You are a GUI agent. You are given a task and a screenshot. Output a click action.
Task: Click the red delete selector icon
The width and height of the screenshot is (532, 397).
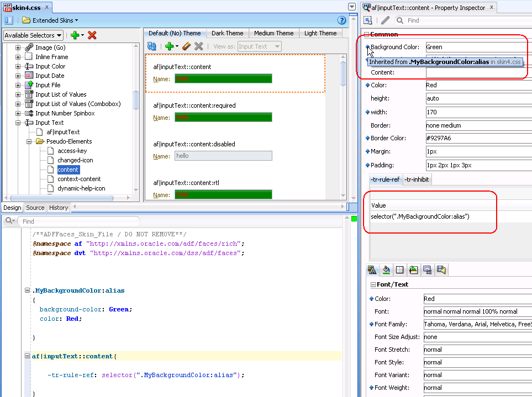pos(92,35)
